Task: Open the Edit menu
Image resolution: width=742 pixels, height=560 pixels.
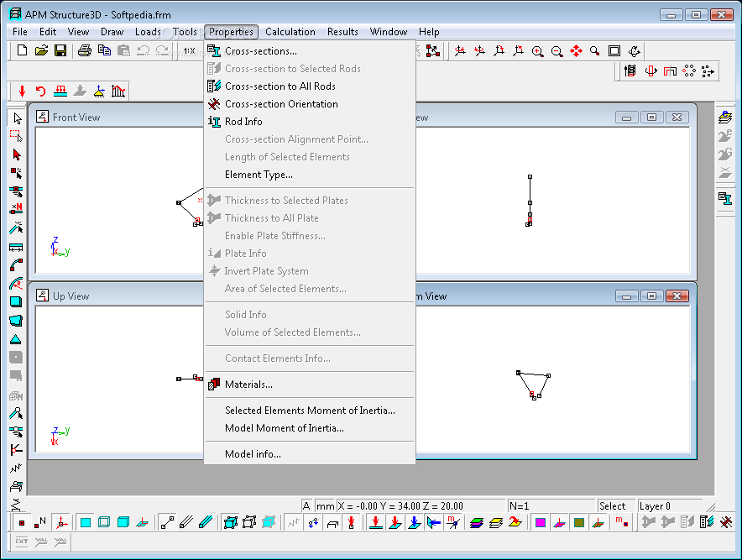Action: pyautogui.click(x=48, y=32)
